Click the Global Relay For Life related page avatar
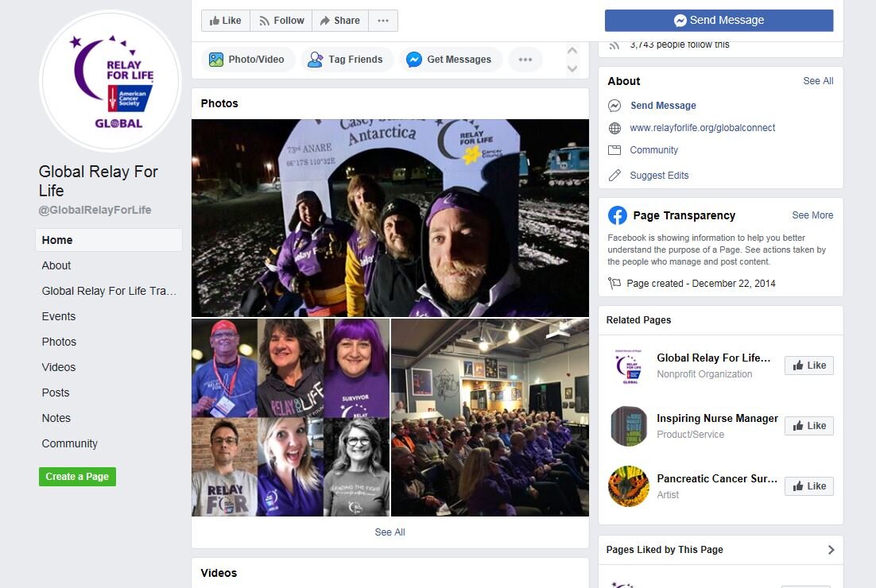This screenshot has width=876, height=588. coord(629,366)
